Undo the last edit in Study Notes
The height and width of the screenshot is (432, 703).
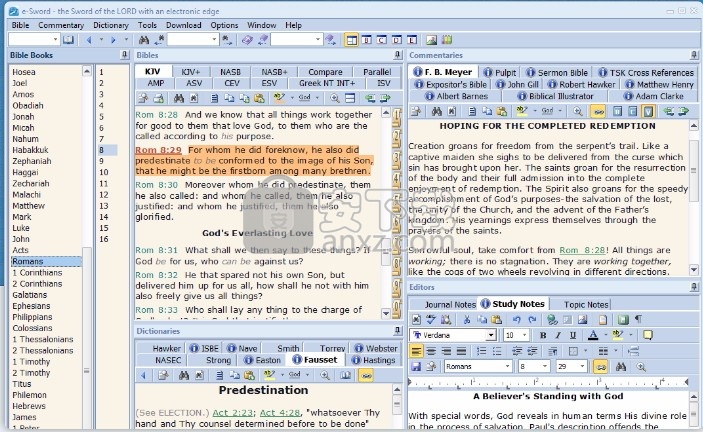pyautogui.click(x=516, y=320)
